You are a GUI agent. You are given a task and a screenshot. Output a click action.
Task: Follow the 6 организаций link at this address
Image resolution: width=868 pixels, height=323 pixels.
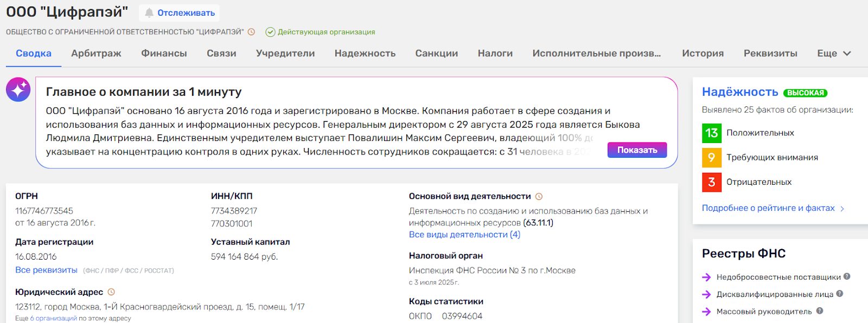[53, 318]
